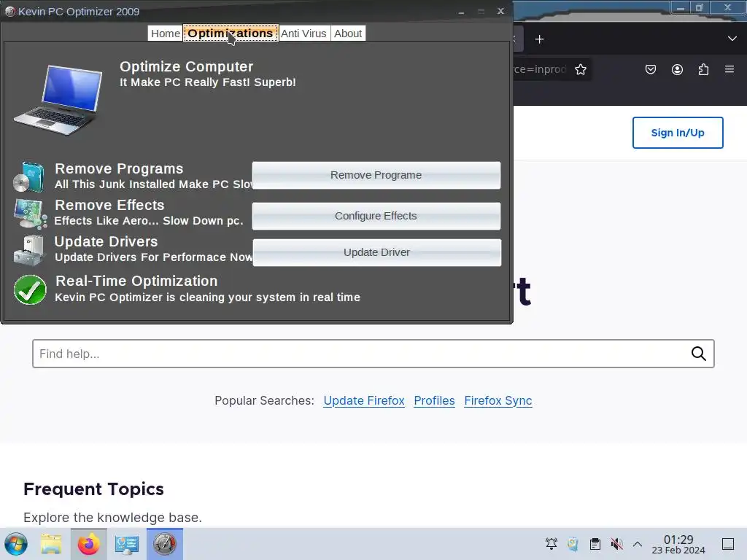Open the Update Firefox popular search link
Viewport: 747px width, 560px height.
pyautogui.click(x=364, y=401)
